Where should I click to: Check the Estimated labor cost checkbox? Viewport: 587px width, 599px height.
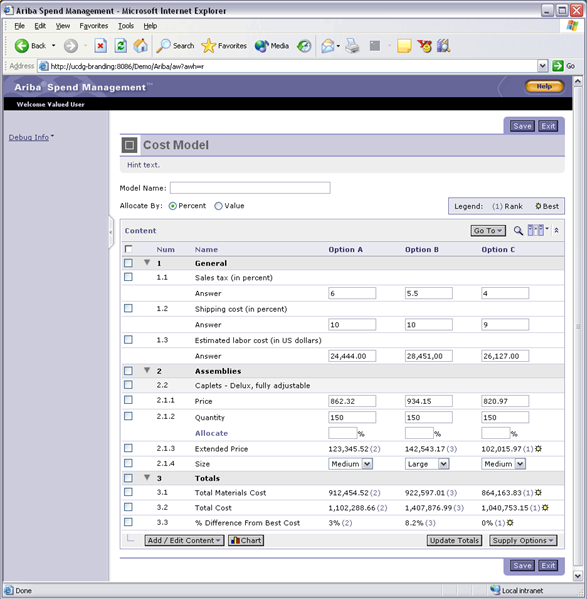point(128,340)
